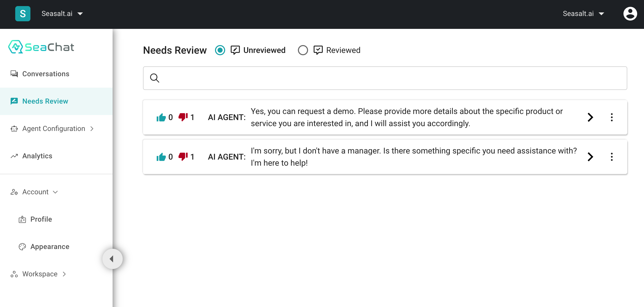The height and width of the screenshot is (307, 644).
Task: Select the Appearance palette icon
Action: click(22, 246)
